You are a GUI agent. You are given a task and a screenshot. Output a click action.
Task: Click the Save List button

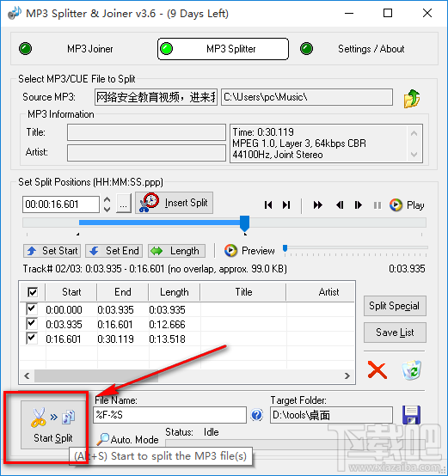[395, 333]
